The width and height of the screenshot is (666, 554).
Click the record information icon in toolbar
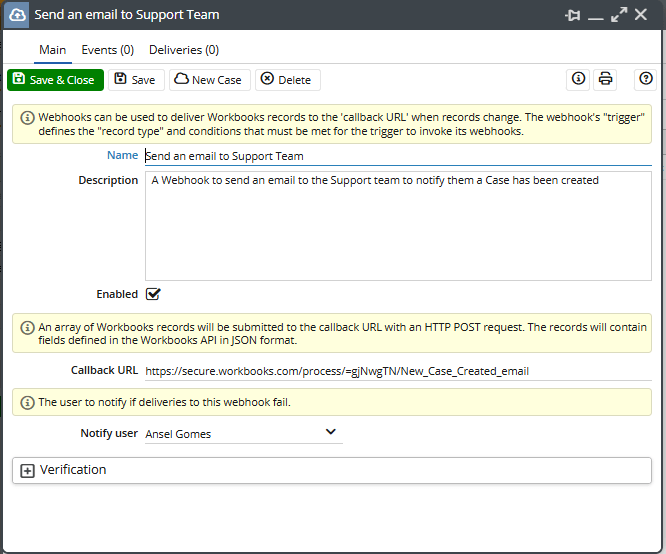(x=578, y=79)
